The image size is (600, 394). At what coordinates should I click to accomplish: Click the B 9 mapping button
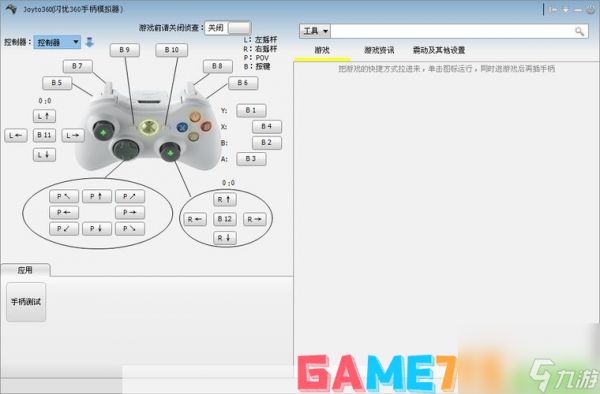pos(125,50)
